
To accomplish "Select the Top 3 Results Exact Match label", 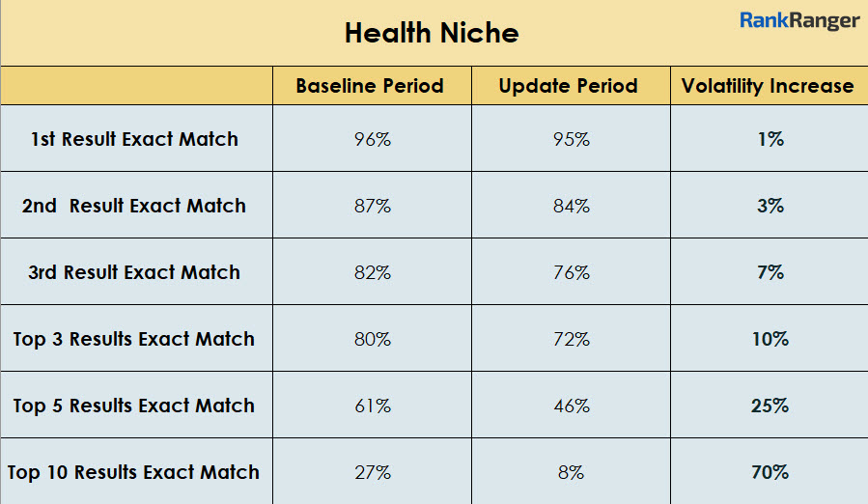I will tap(134, 339).
